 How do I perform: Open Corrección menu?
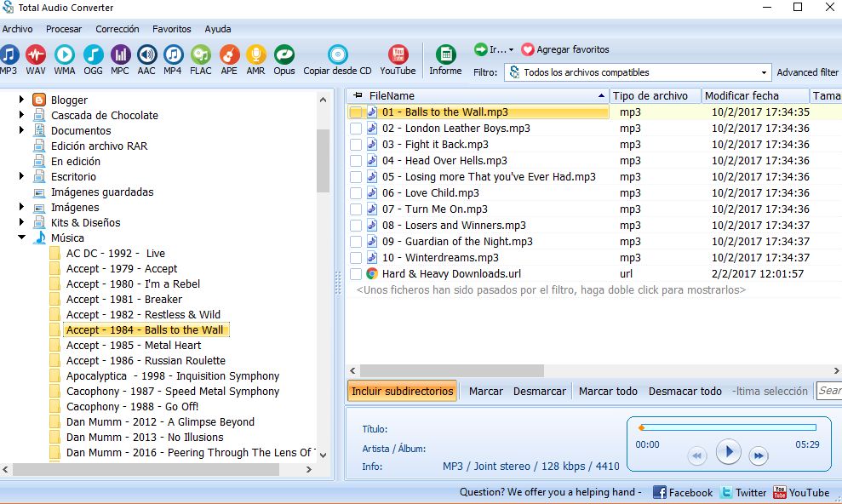coord(117,29)
